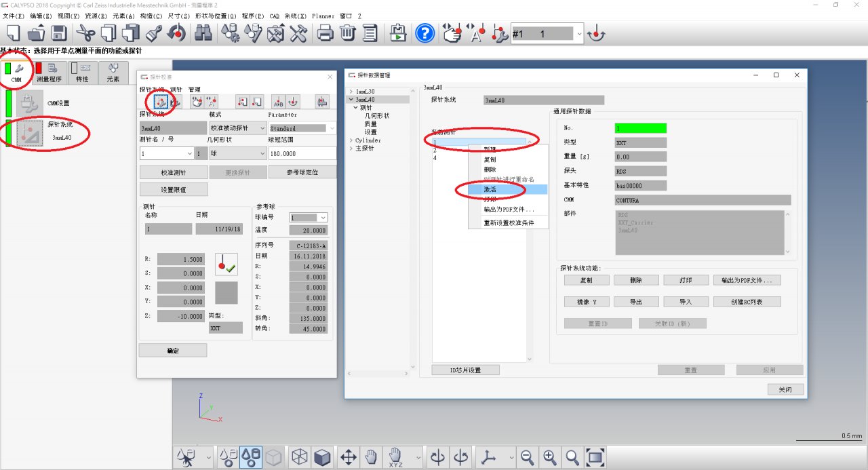Click the 设置限值 button
Image resolution: width=868 pixels, height=470 pixels.
click(x=174, y=190)
